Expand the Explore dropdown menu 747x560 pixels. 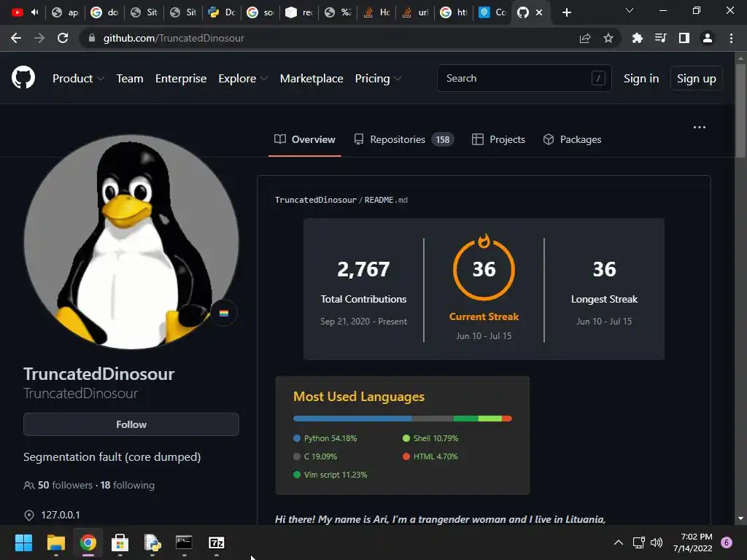[243, 79]
